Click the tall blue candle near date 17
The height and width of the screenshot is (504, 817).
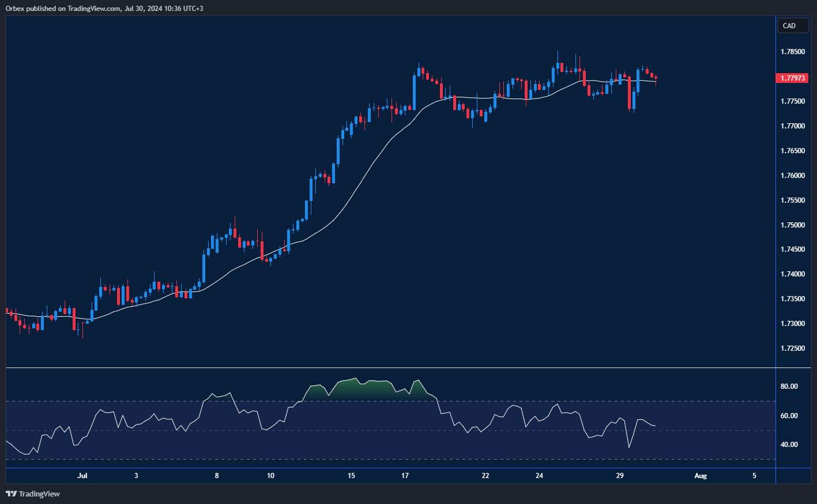tap(415, 91)
